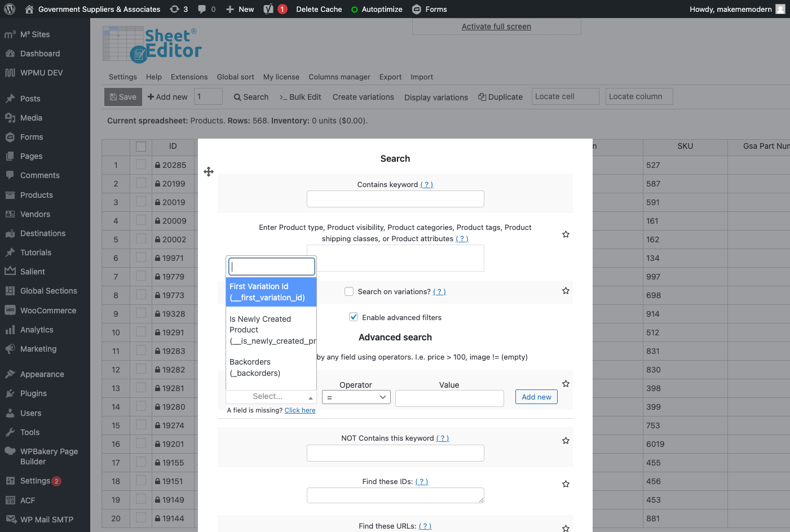790x532 pixels.
Task: Open Dashboard from the sidebar
Action: (x=40, y=54)
